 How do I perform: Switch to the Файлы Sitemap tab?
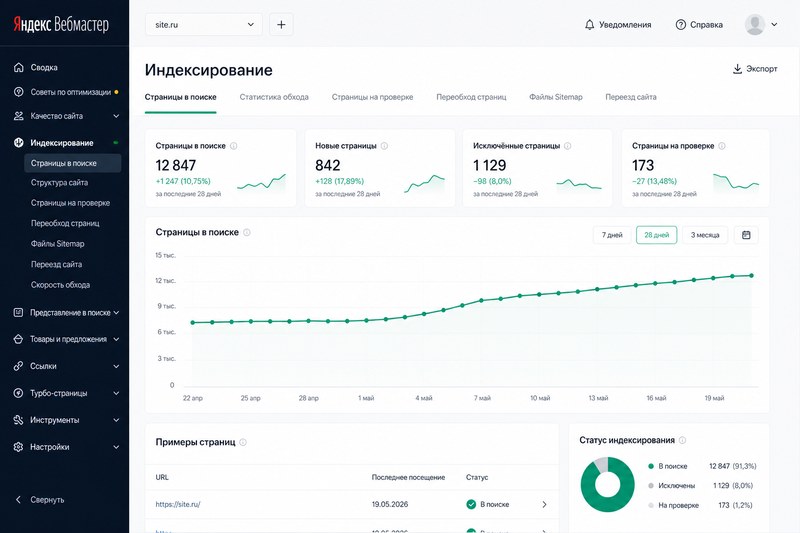pos(556,97)
